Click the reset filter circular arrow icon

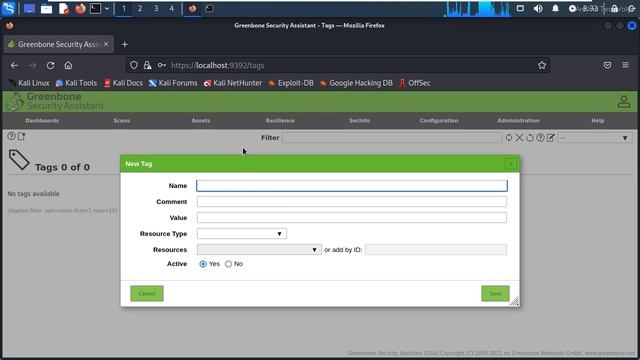[530, 138]
